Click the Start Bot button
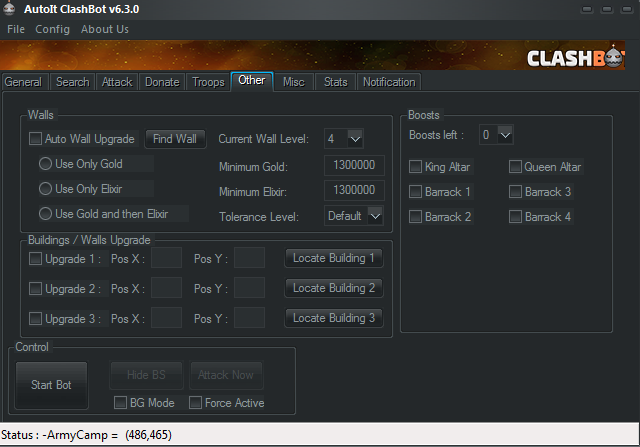This screenshot has height=447, width=640. click(51, 385)
